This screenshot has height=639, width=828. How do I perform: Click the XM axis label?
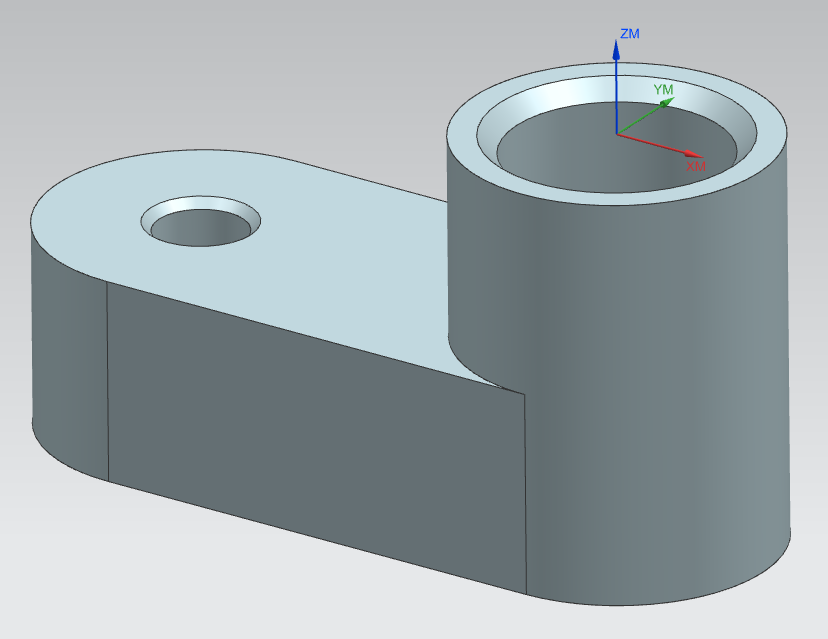point(695,166)
